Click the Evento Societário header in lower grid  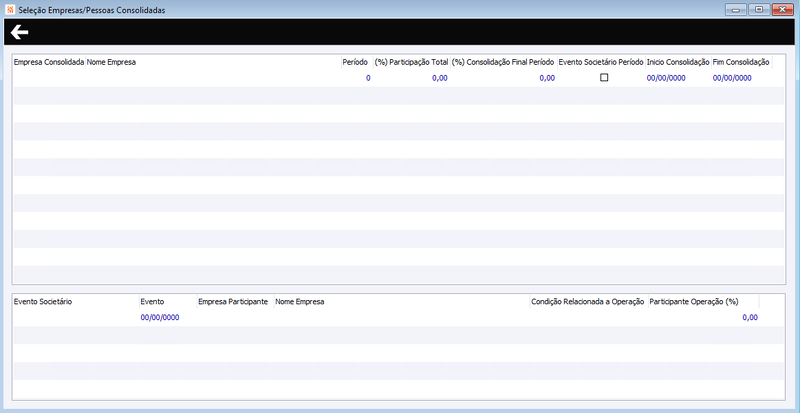43,301
